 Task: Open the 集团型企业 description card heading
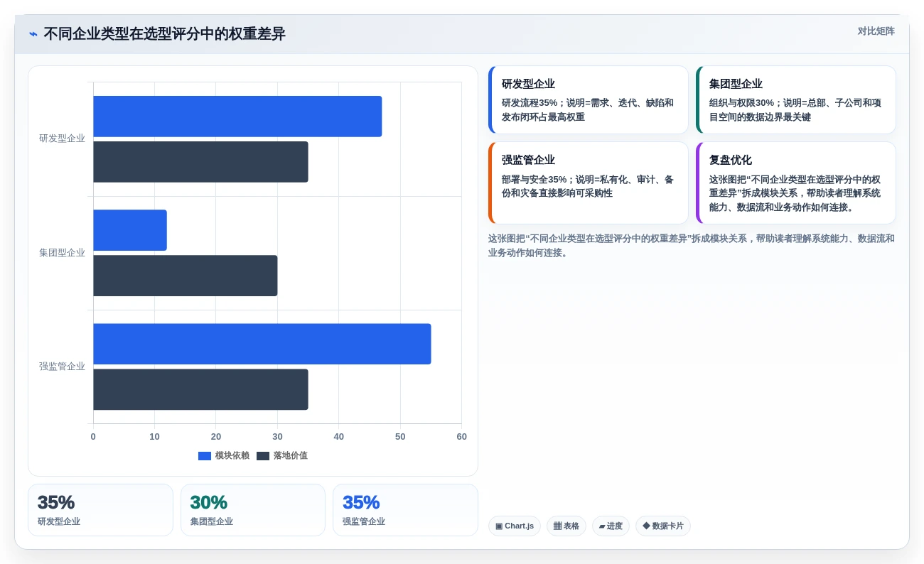pyautogui.click(x=736, y=84)
